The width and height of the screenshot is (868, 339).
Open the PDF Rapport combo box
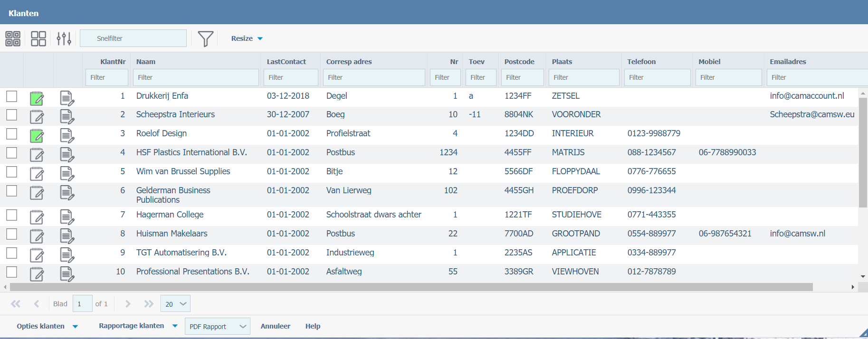click(217, 327)
